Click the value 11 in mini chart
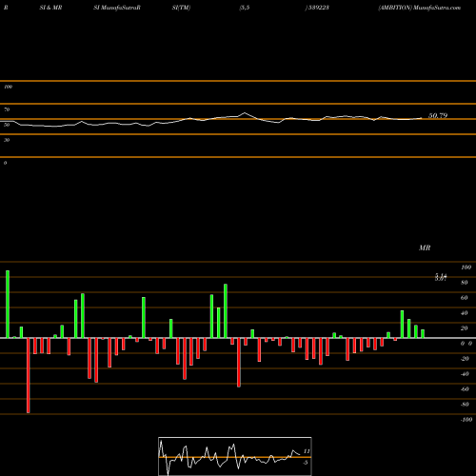Viewport: 476px width, 476px height. click(x=307, y=451)
